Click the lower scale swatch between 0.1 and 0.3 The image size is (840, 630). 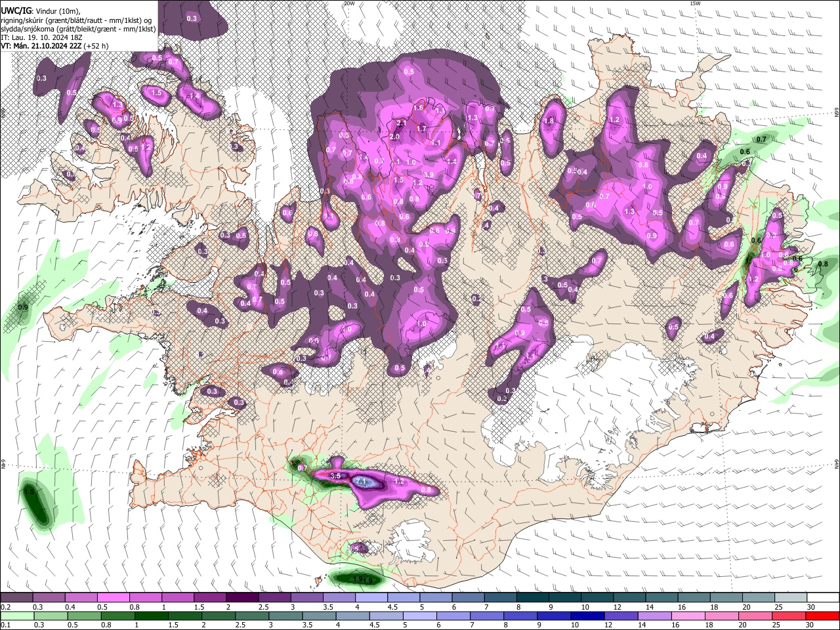pyautogui.click(x=17, y=616)
